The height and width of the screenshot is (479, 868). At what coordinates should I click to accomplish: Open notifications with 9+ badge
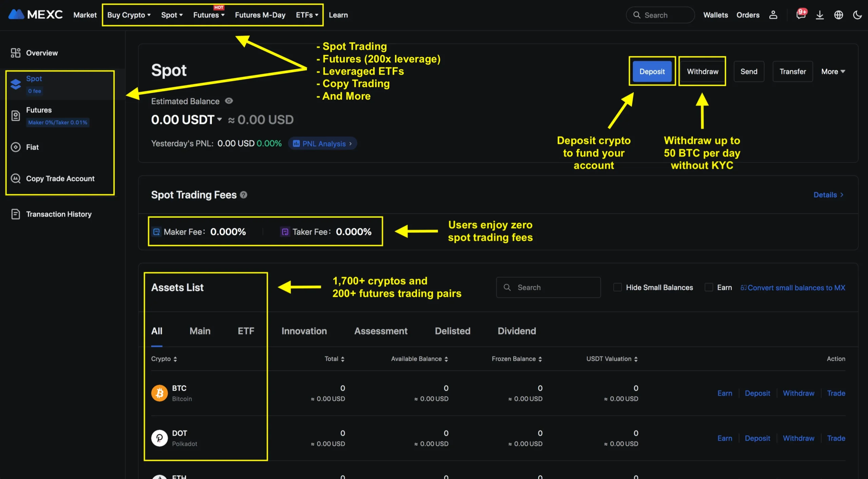coord(801,15)
